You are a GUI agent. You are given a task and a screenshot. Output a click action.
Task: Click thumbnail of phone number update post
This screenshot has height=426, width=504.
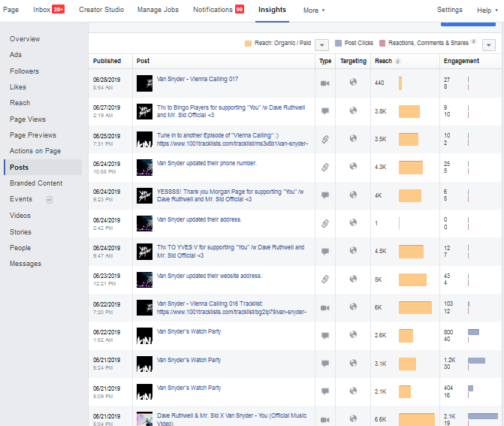click(x=144, y=168)
